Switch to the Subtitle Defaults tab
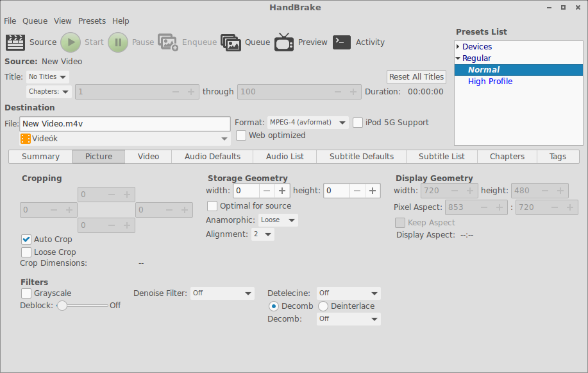Viewport: 588px width, 373px height. tap(361, 157)
